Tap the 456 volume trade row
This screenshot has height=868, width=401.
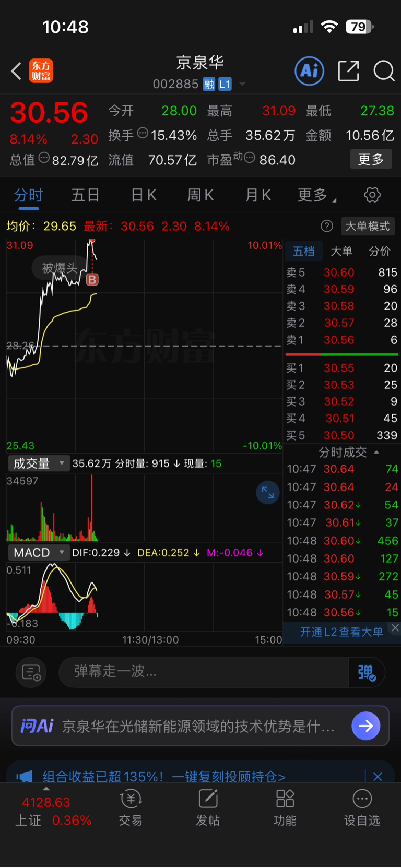(342, 541)
